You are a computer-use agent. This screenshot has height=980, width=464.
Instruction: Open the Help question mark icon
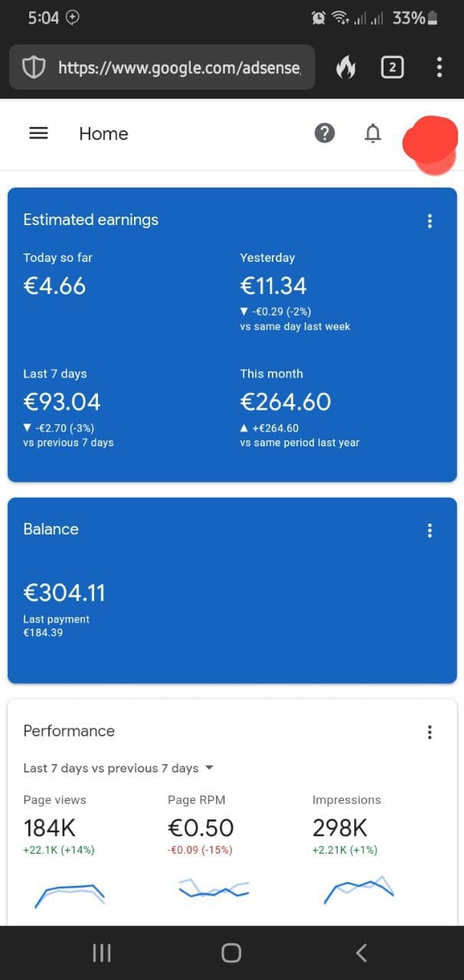[325, 133]
